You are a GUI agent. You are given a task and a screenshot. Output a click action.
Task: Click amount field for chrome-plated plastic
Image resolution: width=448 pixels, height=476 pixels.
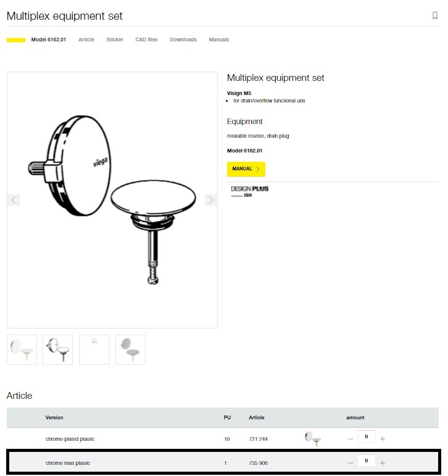366,436
